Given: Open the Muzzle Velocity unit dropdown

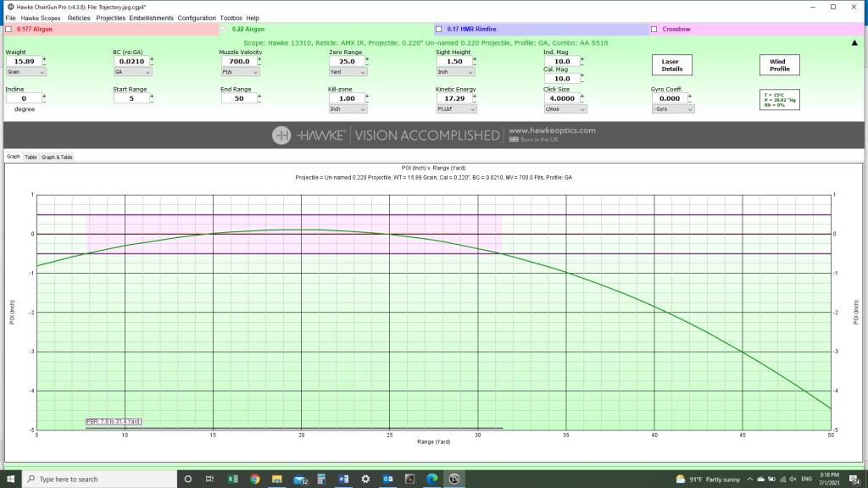Looking at the screenshot, I should click(x=240, y=72).
